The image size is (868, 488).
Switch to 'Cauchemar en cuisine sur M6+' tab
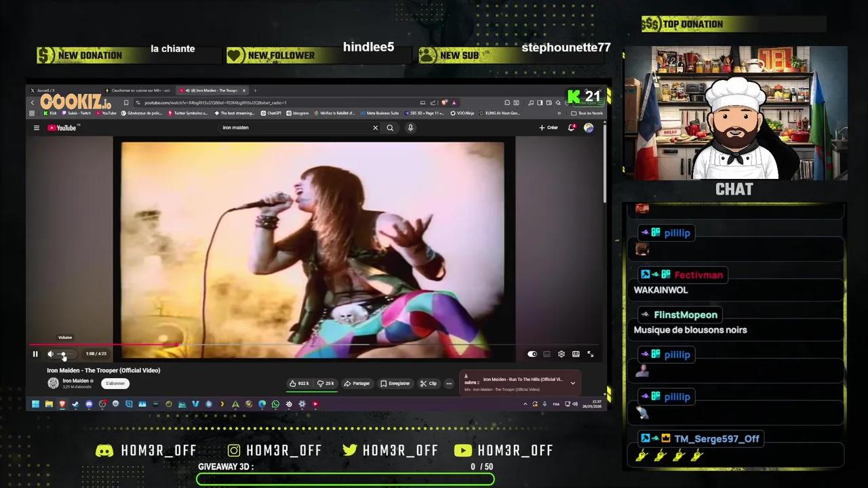click(x=138, y=90)
